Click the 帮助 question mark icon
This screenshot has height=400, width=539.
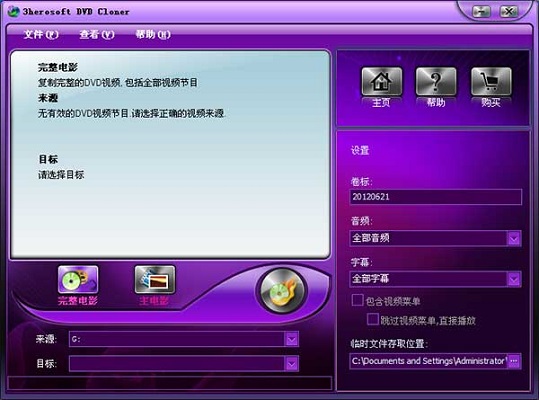(436, 81)
